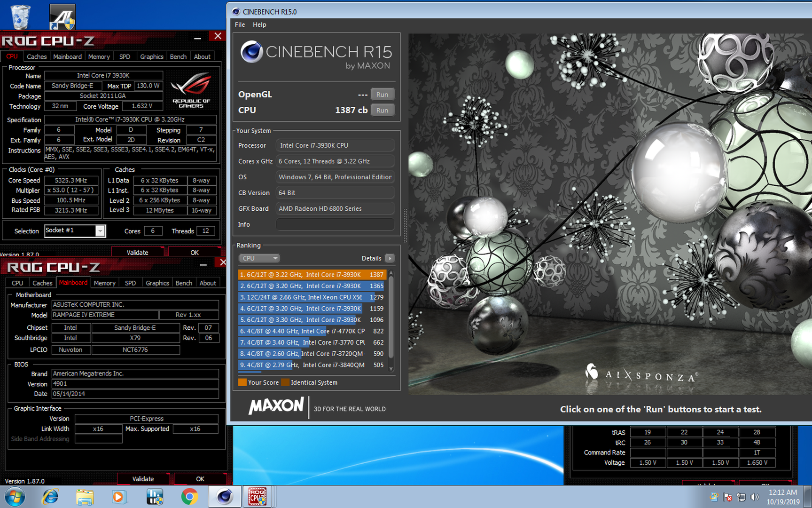
Task: Open the fifth pinned taskbar application
Action: 155,497
